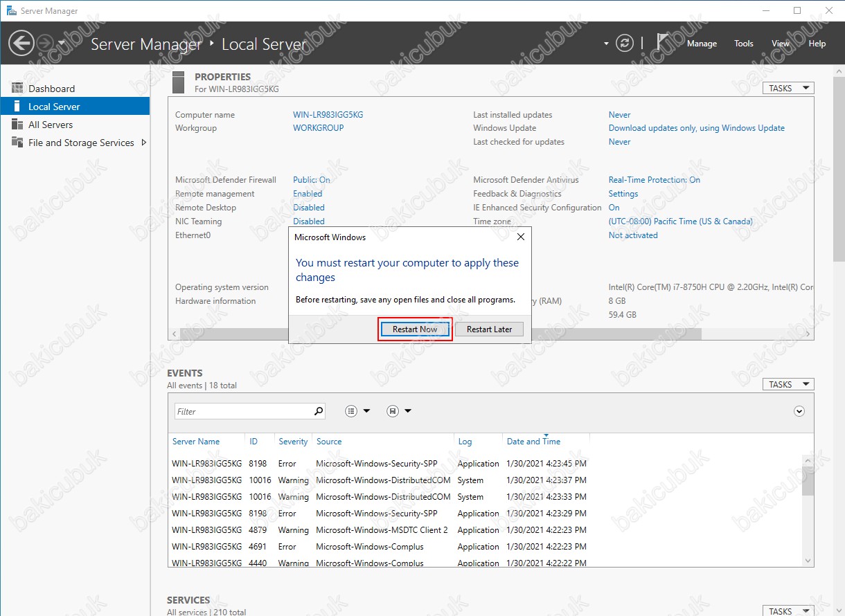Open the Manage menu
Viewport: 845px width, 616px height.
702,43
